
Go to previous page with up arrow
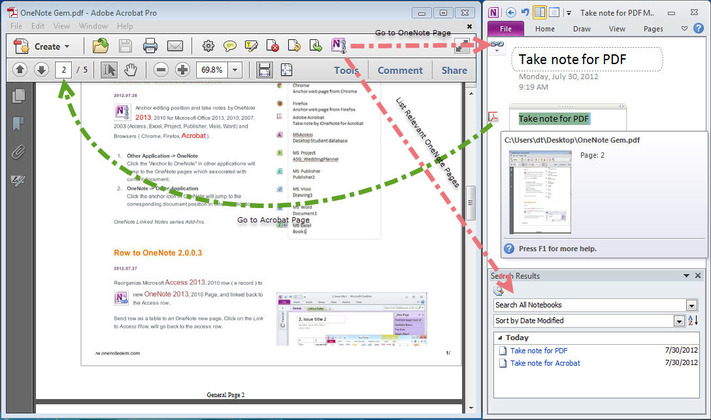pyautogui.click(x=19, y=70)
